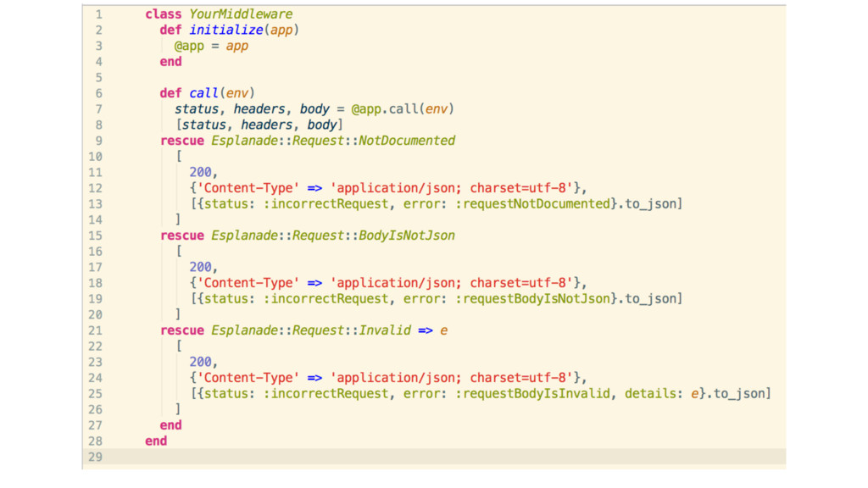Screen dimensions: 868x488
Task: Click the 'end' keyword on line 27
Action: point(170,425)
